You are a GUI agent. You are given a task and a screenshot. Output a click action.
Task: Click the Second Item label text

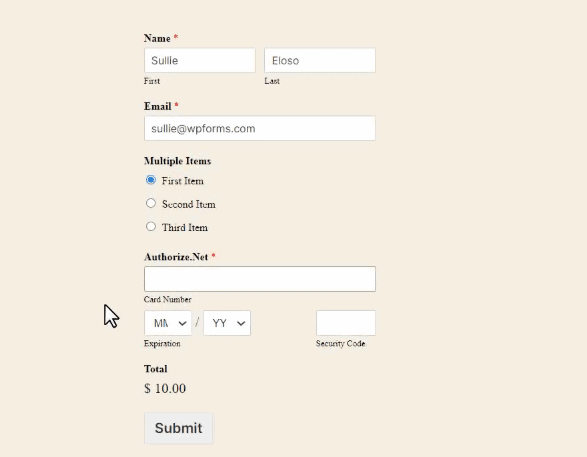coord(189,204)
